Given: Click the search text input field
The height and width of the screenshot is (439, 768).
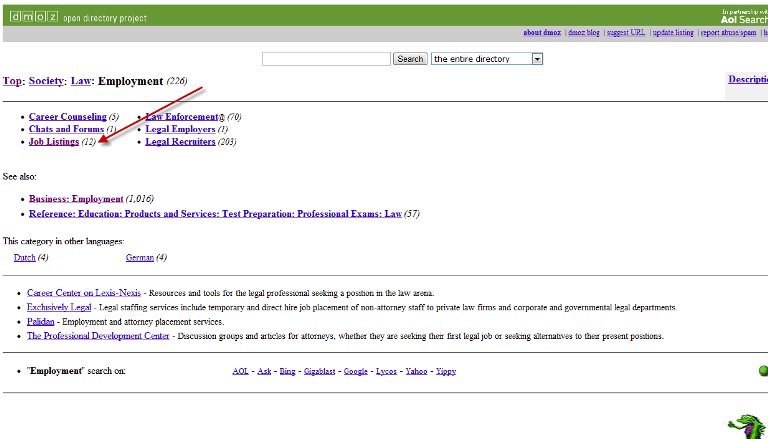Looking at the screenshot, I should (326, 59).
